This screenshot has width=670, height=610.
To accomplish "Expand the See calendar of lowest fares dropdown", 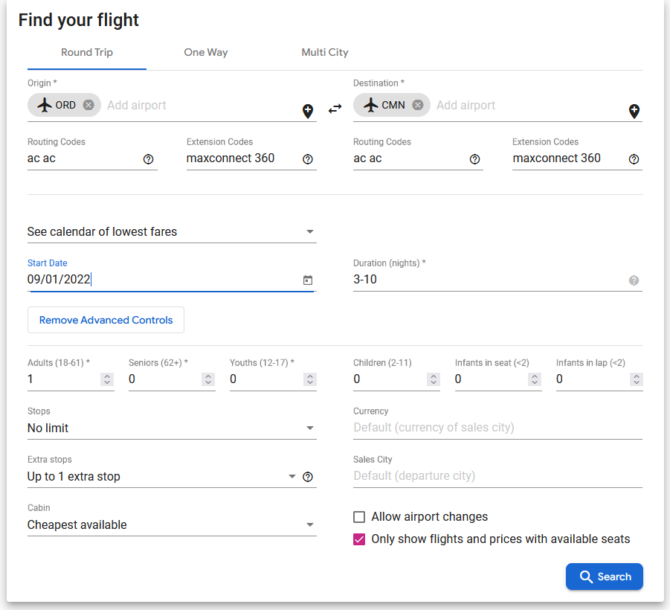I will tap(172, 232).
